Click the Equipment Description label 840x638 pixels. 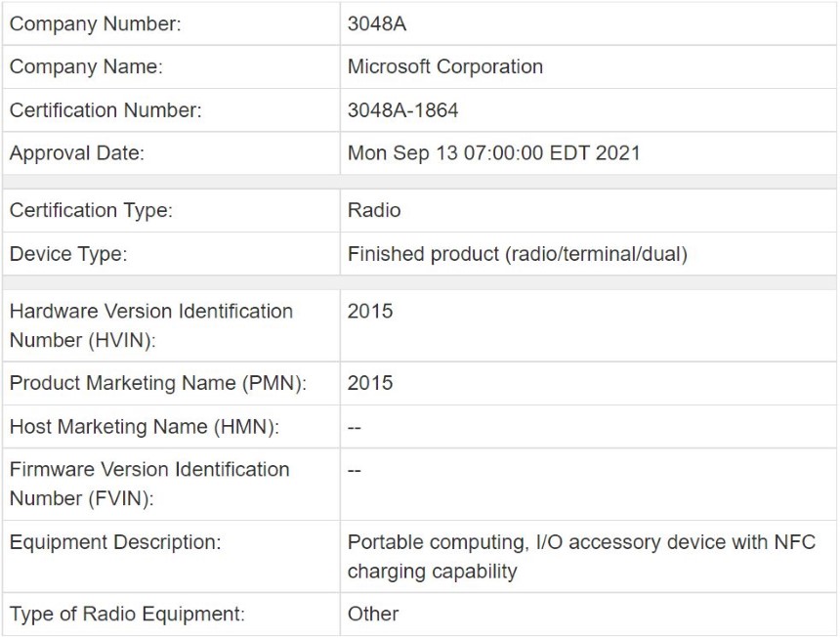tap(115, 542)
